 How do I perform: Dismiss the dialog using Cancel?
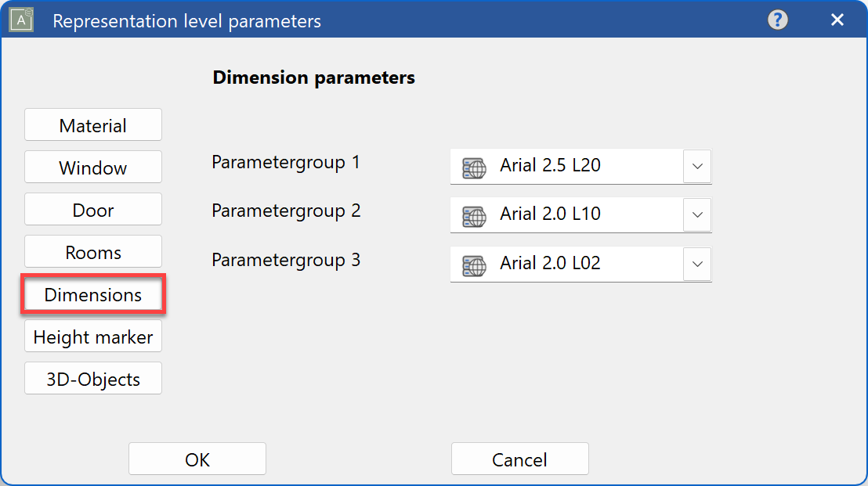519,459
